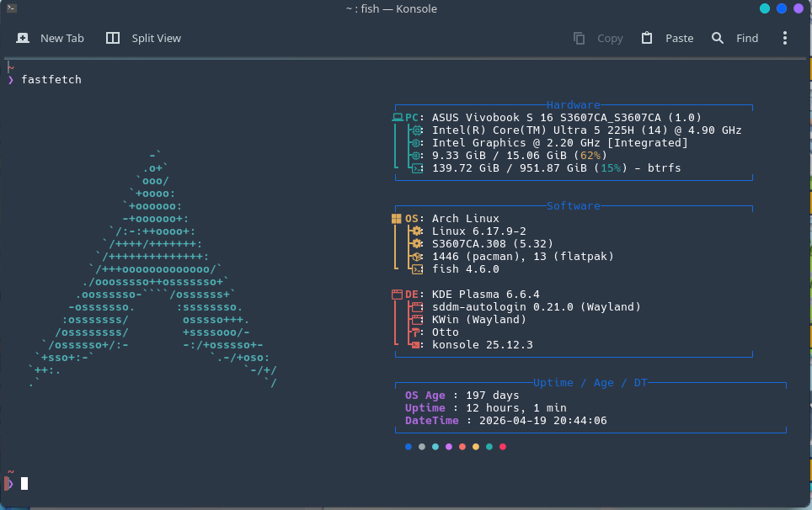Image resolution: width=812 pixels, height=510 pixels.
Task: Click the fastfetch command text
Action: (x=51, y=80)
